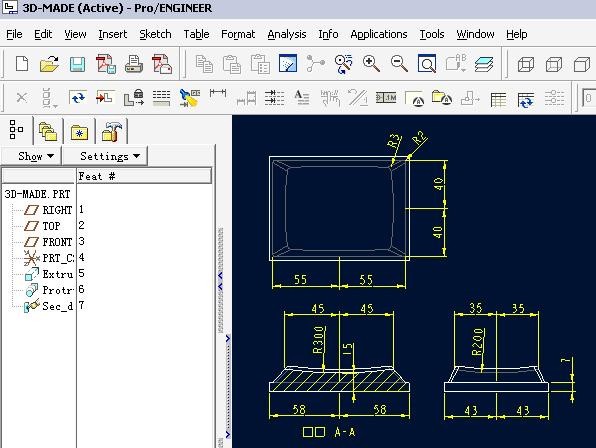Open the Window menu
Screen dimensions: 596x448
tap(475, 34)
